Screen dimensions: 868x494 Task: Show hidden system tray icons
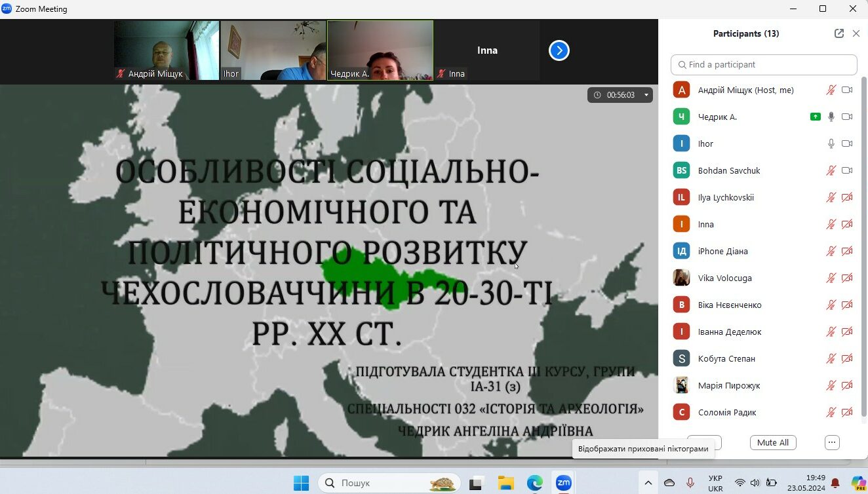[x=648, y=483]
